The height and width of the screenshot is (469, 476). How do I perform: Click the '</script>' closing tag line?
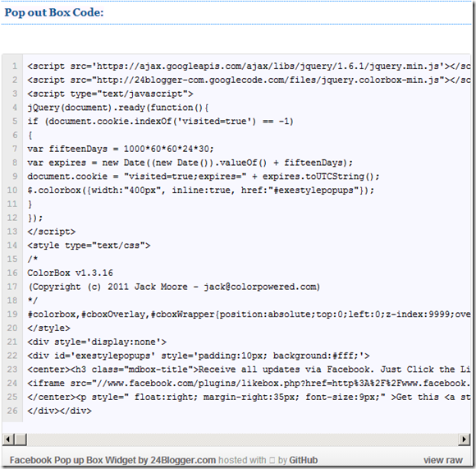52,232
